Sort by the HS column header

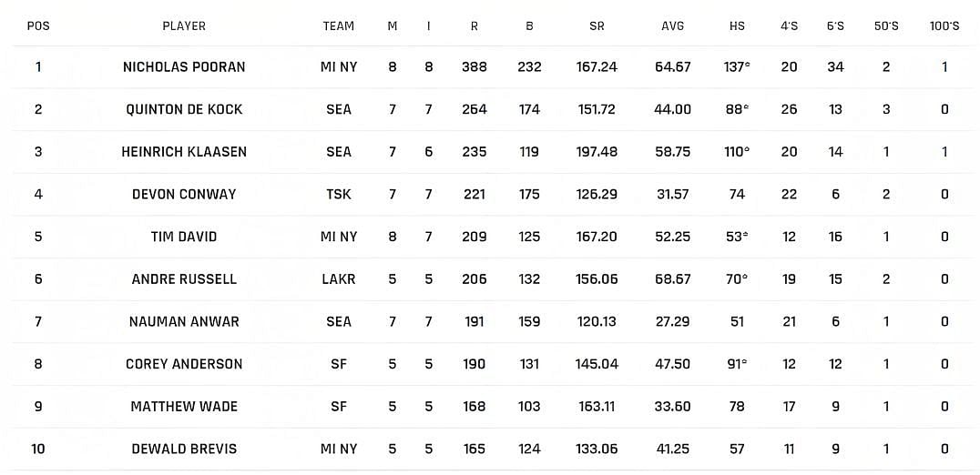737,26
